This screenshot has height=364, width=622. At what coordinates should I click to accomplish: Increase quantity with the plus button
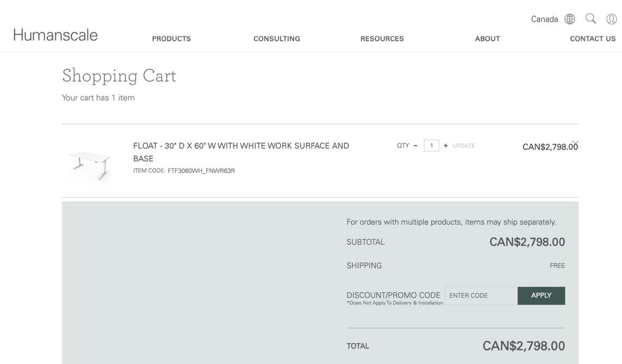[445, 146]
